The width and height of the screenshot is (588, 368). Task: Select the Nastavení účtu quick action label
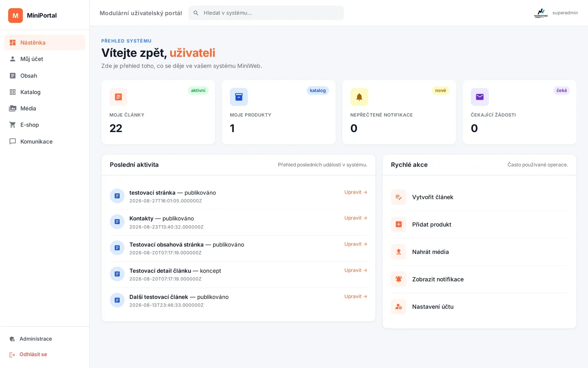(433, 307)
